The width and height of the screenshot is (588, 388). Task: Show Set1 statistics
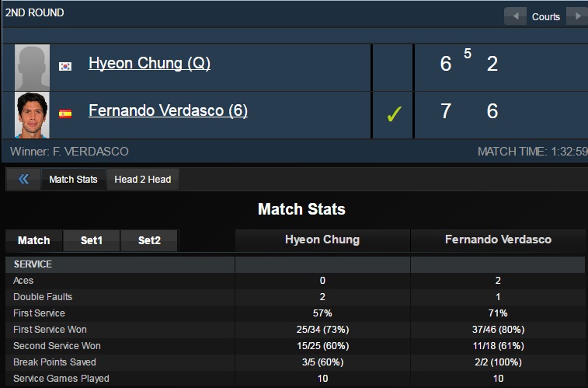(92, 240)
